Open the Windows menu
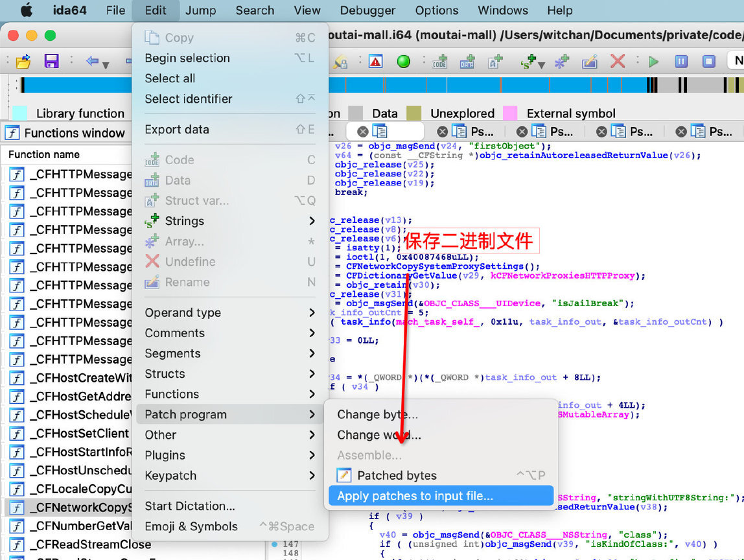 click(502, 10)
